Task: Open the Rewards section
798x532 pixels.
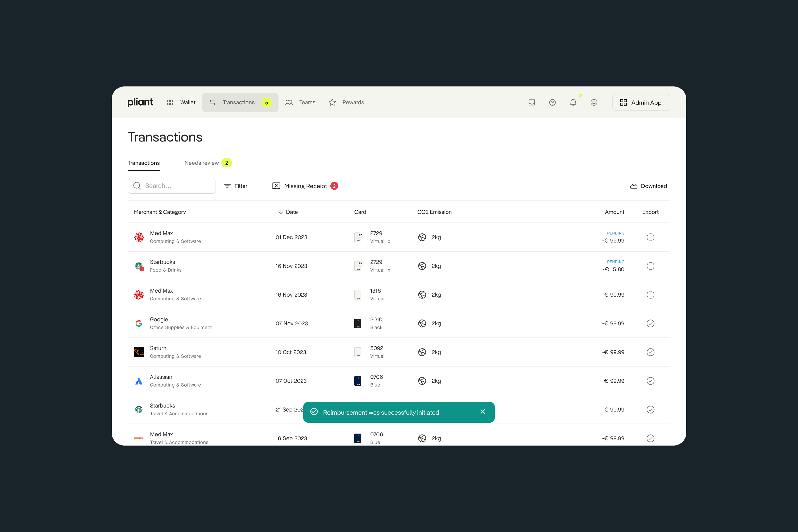Action: (346, 102)
